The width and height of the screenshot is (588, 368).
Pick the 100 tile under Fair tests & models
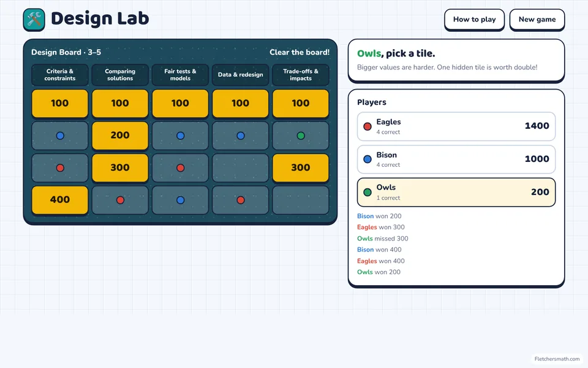click(x=180, y=103)
